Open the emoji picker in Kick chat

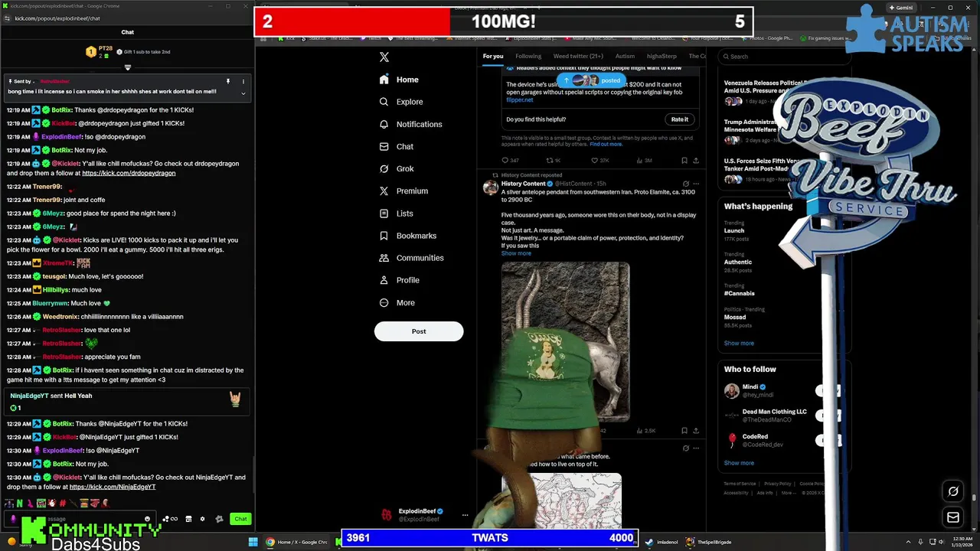(x=147, y=519)
